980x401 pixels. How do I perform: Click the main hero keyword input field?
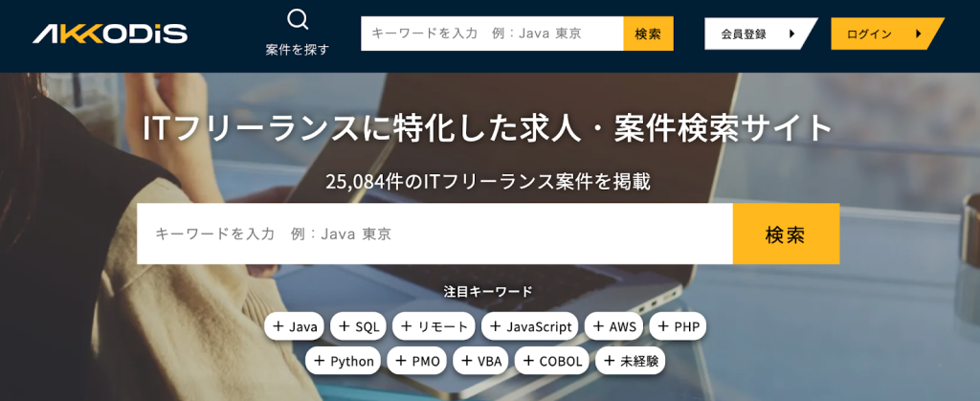[x=434, y=234]
